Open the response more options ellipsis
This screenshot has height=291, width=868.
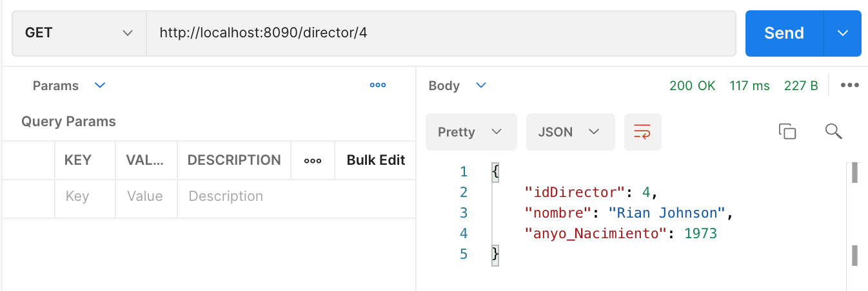(x=850, y=86)
